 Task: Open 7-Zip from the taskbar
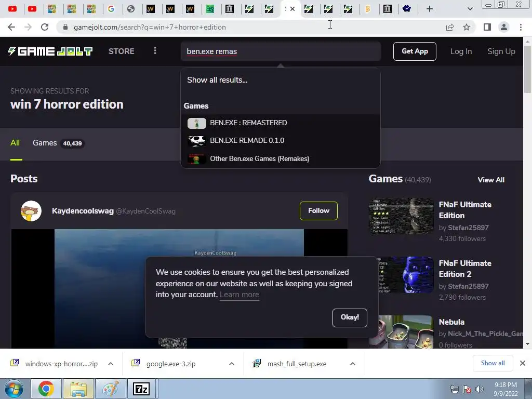[x=142, y=389]
